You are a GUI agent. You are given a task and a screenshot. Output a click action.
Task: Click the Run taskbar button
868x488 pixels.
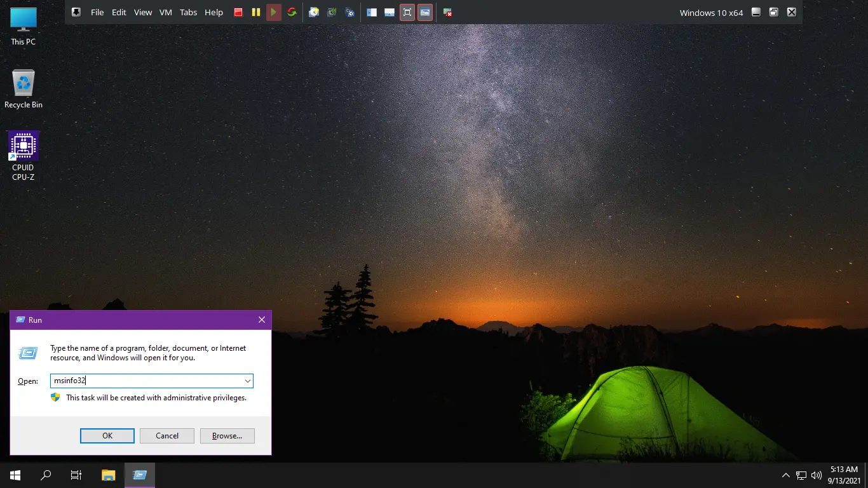(x=140, y=475)
